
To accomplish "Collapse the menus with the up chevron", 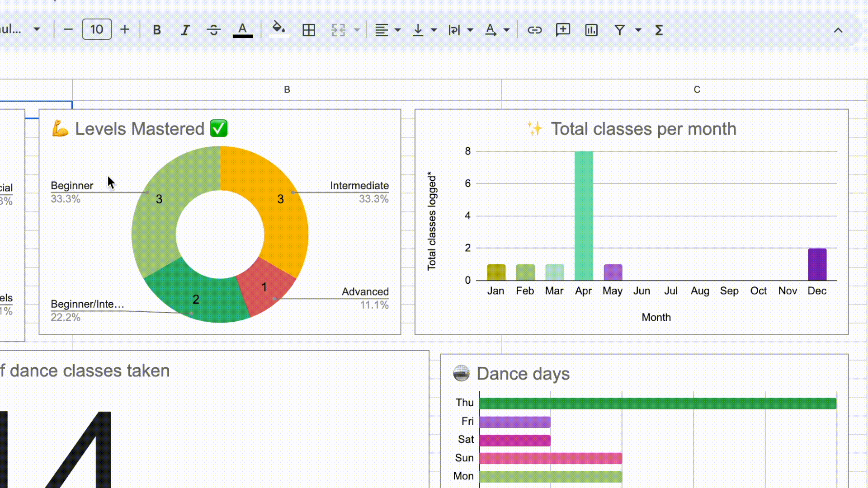I will click(838, 30).
